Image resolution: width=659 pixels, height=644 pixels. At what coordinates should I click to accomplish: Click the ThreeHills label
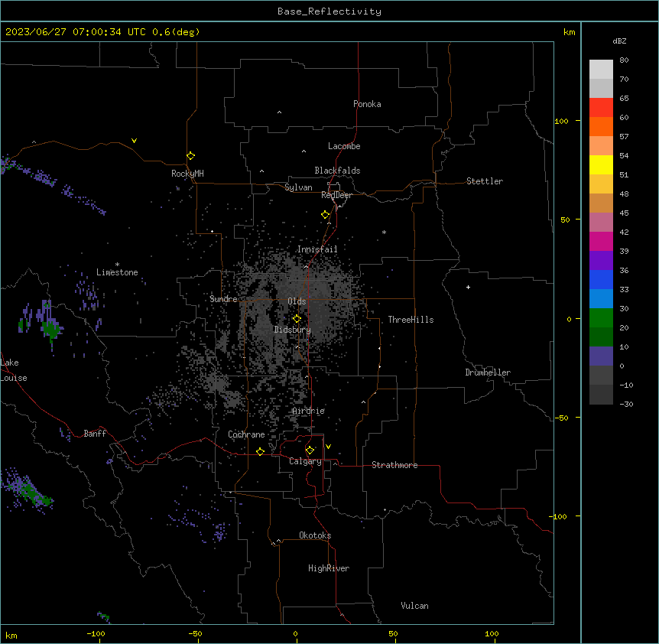point(411,320)
